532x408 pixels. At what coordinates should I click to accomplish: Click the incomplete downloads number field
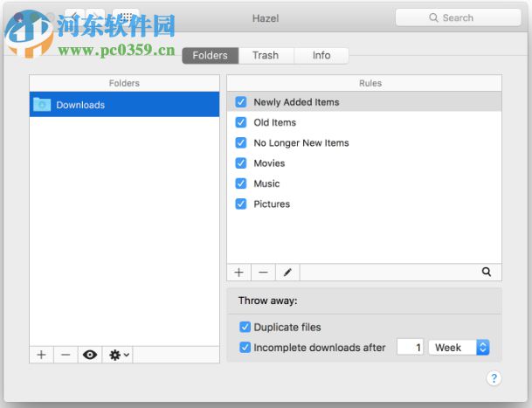click(411, 347)
